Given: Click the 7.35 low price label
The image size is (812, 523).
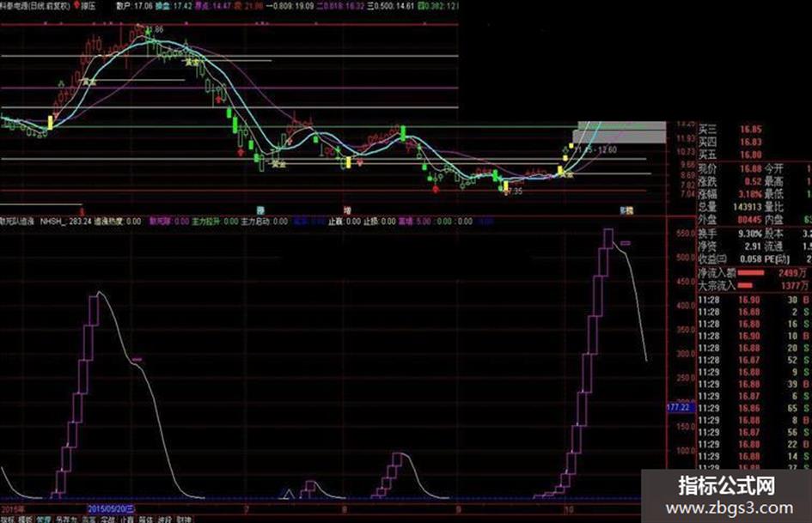Looking at the screenshot, I should click(514, 191).
